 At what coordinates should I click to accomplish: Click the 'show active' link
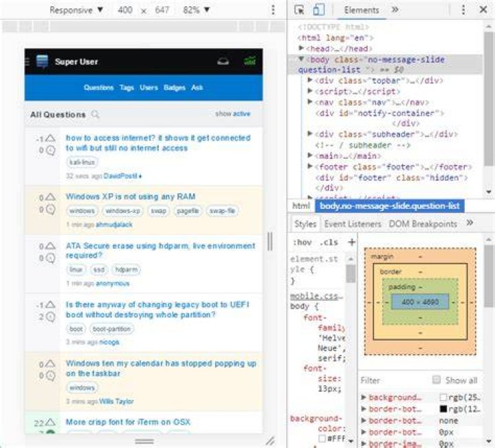click(232, 113)
